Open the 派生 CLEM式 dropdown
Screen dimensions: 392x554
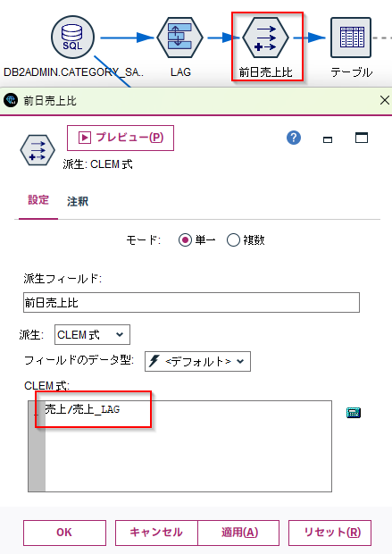coord(92,334)
